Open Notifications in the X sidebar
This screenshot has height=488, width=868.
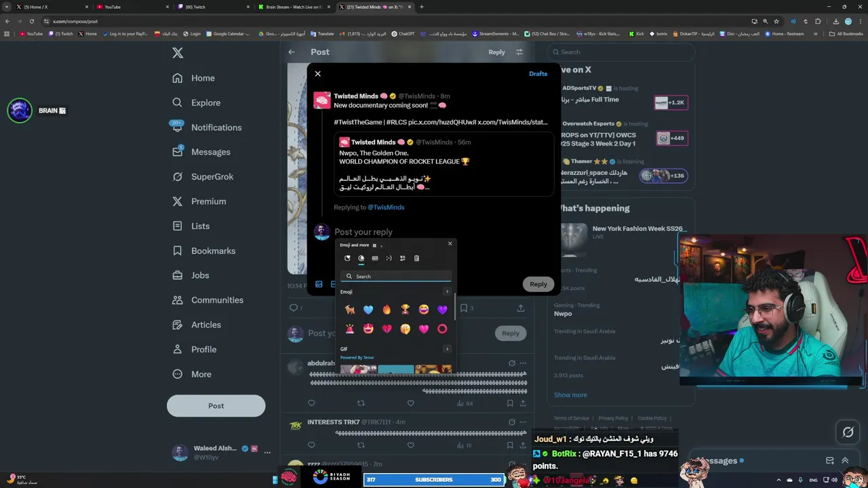[207, 127]
